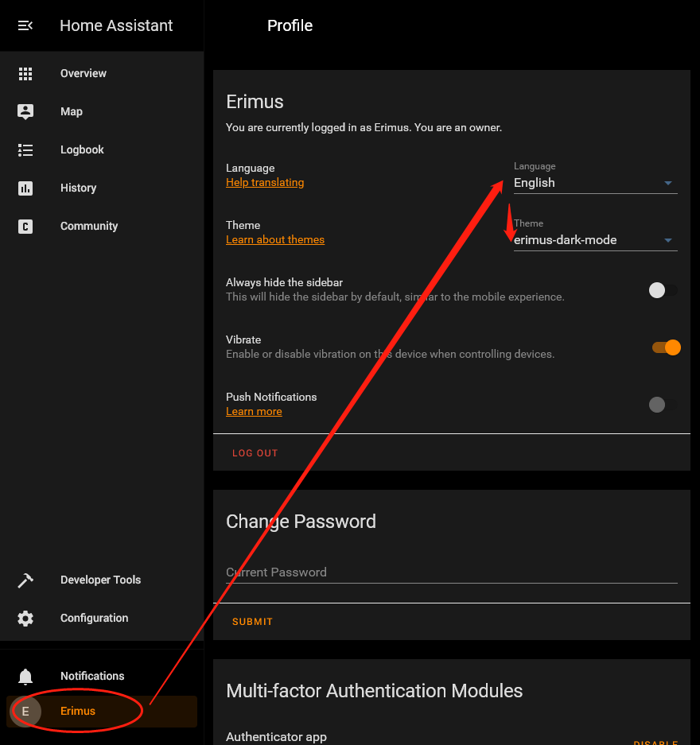Click the Developer Tools hammer icon
The image size is (700, 745).
tap(25, 580)
